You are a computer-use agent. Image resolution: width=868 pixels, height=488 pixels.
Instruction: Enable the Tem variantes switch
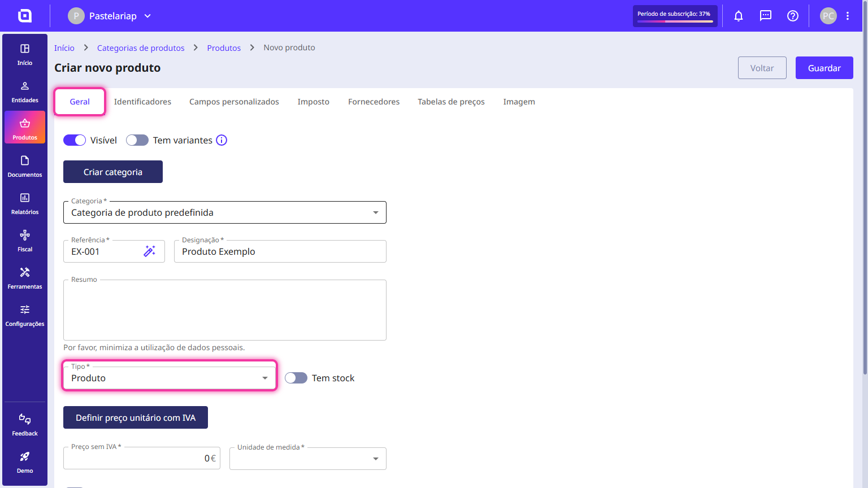point(137,140)
